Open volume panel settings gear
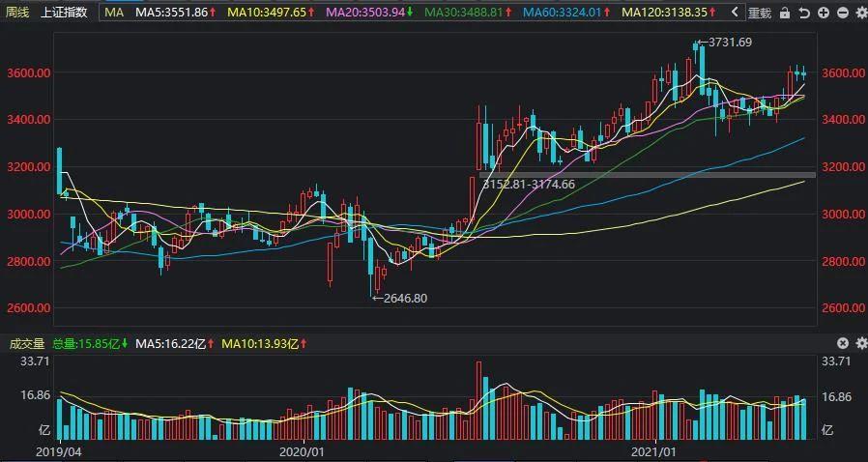Viewport: 868px width, 462px height. coord(860,343)
